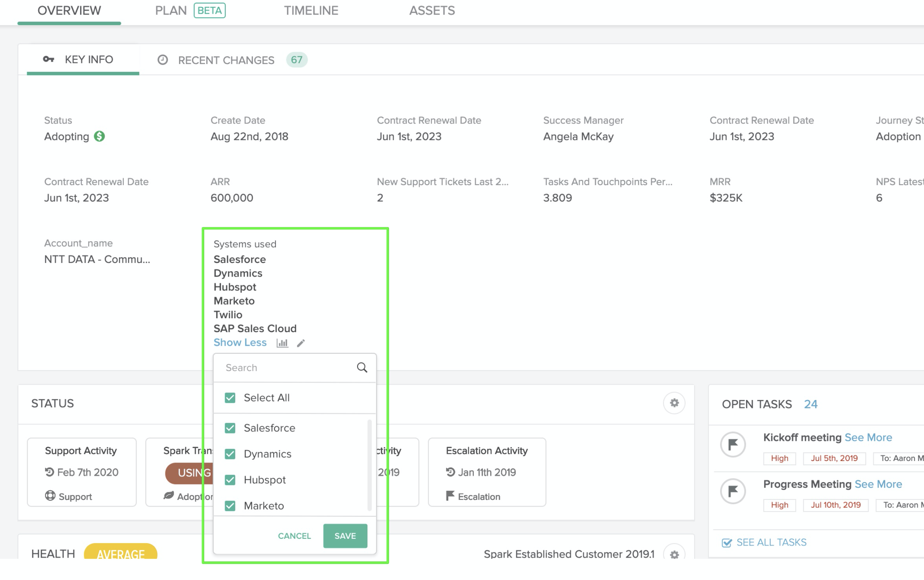Uncheck the Hubspot checkbox
The width and height of the screenshot is (924, 580).
pyautogui.click(x=230, y=480)
